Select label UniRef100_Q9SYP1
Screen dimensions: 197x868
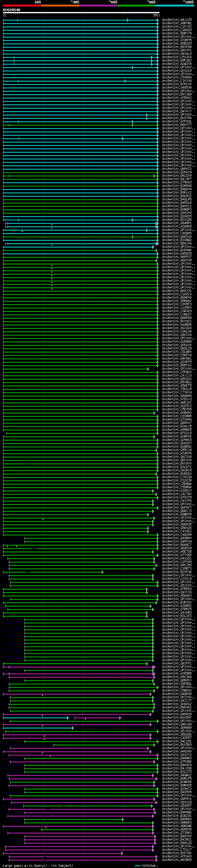[x=177, y=50]
